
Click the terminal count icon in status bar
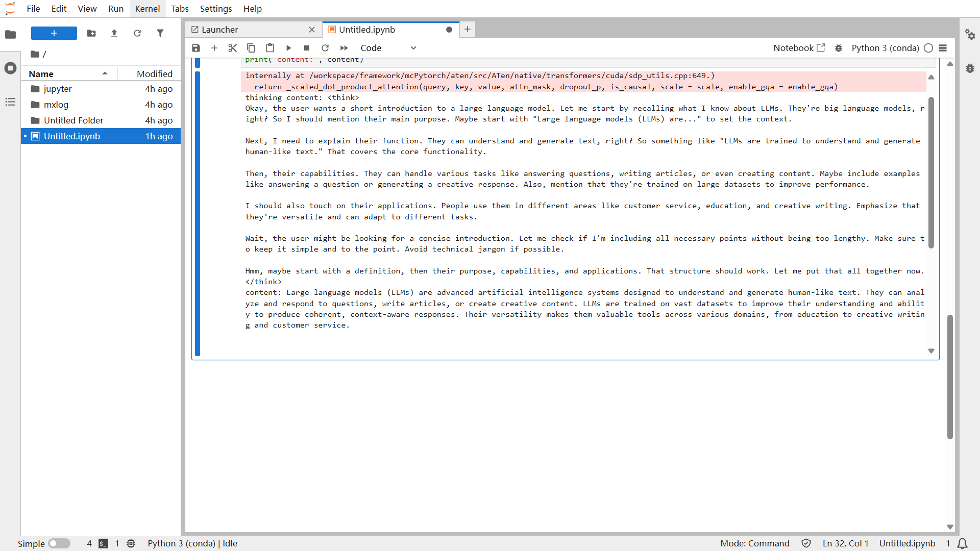pyautogui.click(x=103, y=543)
